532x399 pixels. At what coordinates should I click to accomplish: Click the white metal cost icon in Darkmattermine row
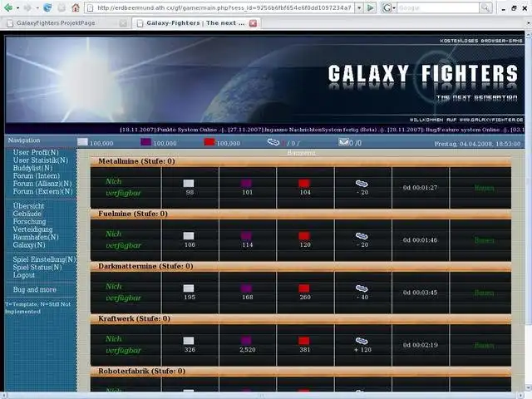click(189, 288)
